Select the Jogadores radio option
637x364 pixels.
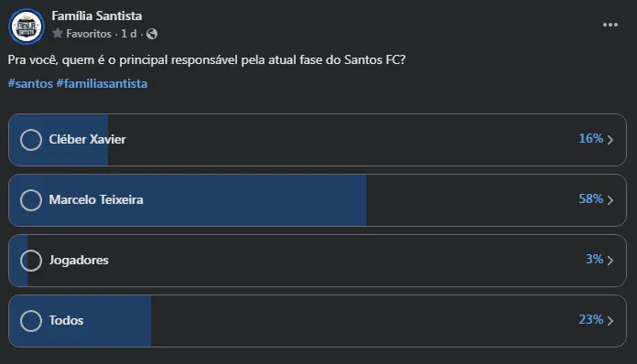coord(31,260)
